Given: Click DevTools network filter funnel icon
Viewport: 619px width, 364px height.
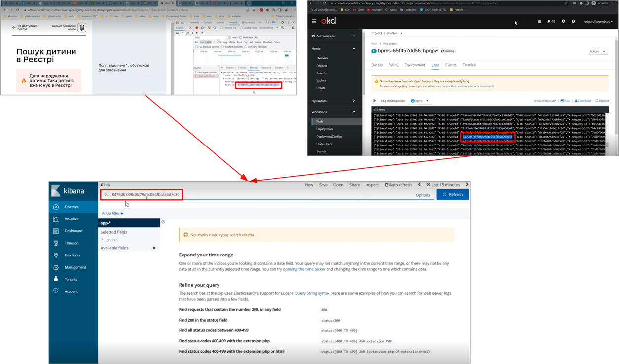Looking at the screenshot, I should pos(209,28).
